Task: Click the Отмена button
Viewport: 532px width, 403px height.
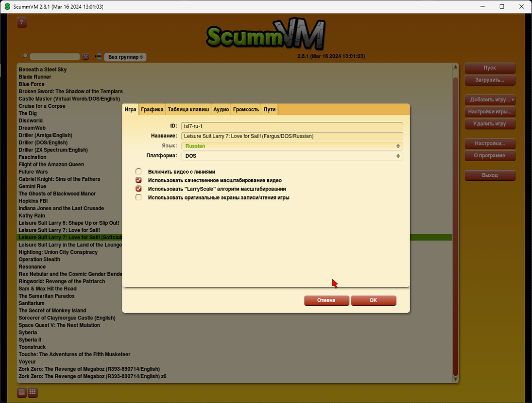Action: [326, 300]
